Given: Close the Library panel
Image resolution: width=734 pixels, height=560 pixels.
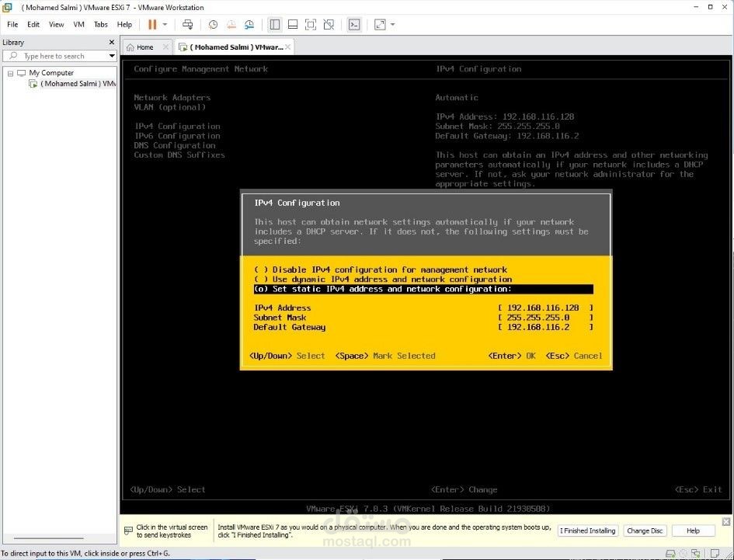Looking at the screenshot, I should pos(111,42).
